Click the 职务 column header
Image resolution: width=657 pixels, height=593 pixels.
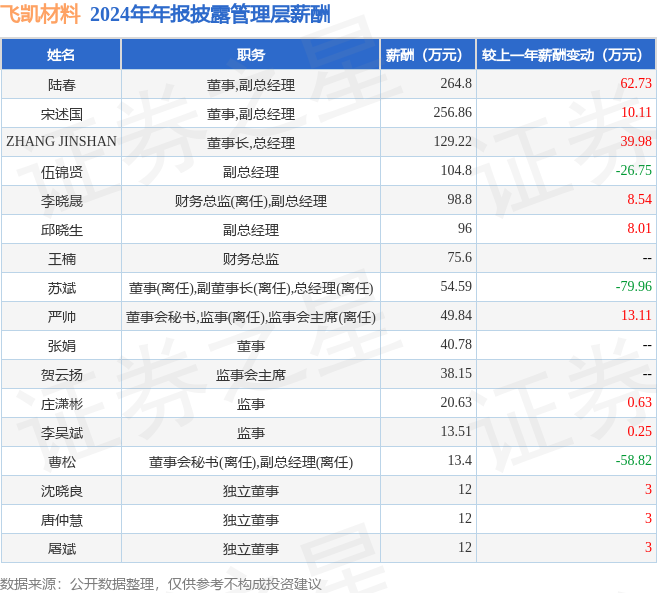[x=251, y=54]
